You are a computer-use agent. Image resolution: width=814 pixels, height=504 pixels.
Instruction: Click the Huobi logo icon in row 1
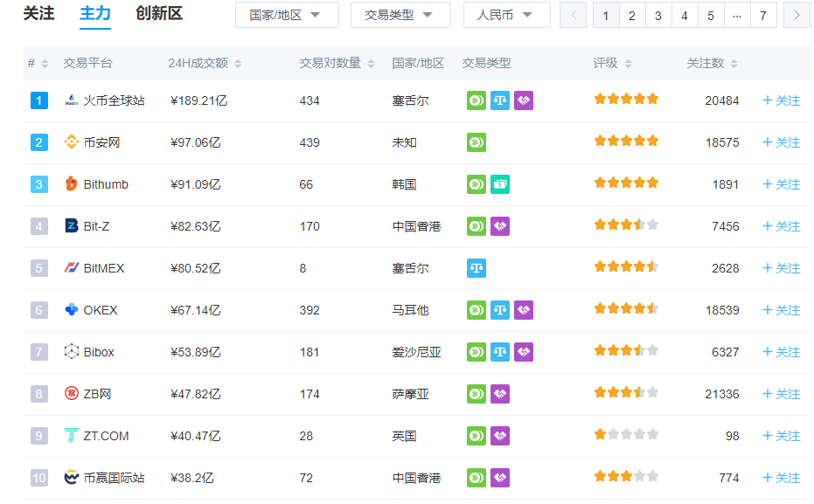click(71, 100)
